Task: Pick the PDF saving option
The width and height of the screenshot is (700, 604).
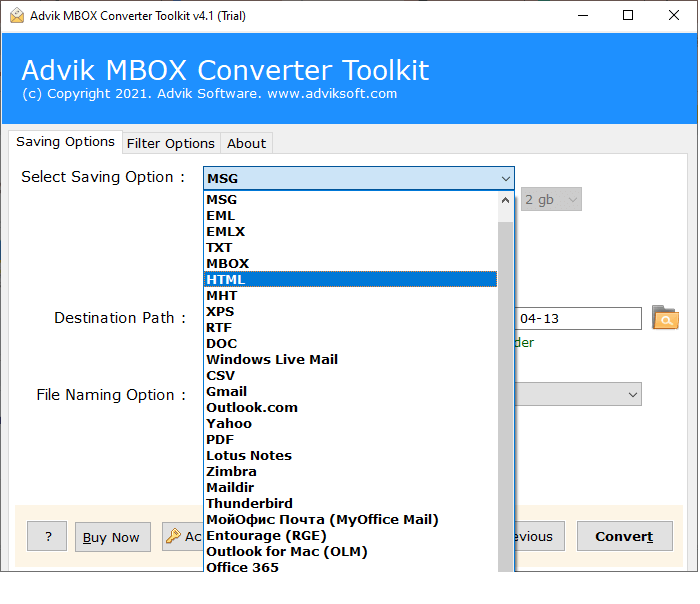Action: (x=350, y=440)
